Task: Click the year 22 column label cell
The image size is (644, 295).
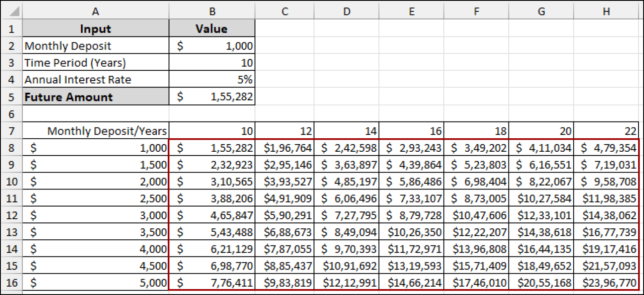Action: [606, 130]
